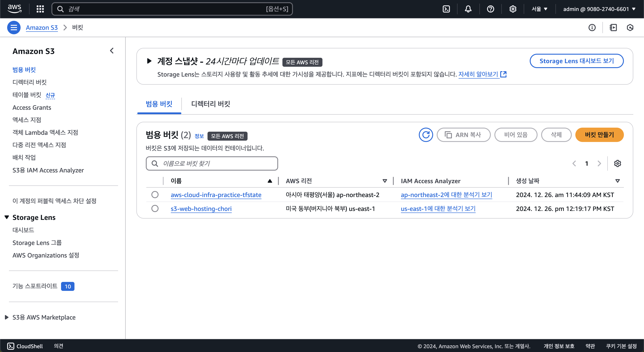Open the notifications bell

coord(468,9)
